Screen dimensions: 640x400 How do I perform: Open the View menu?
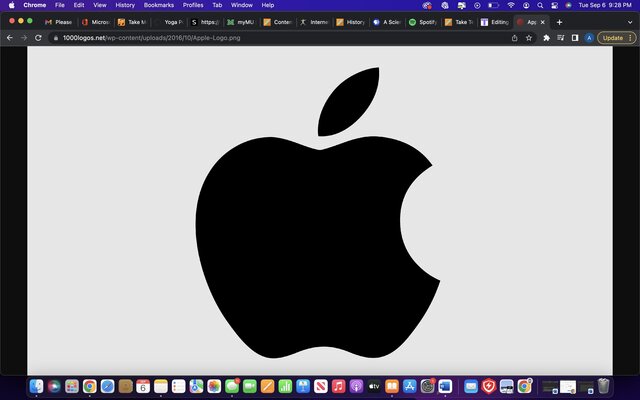(x=100, y=5)
